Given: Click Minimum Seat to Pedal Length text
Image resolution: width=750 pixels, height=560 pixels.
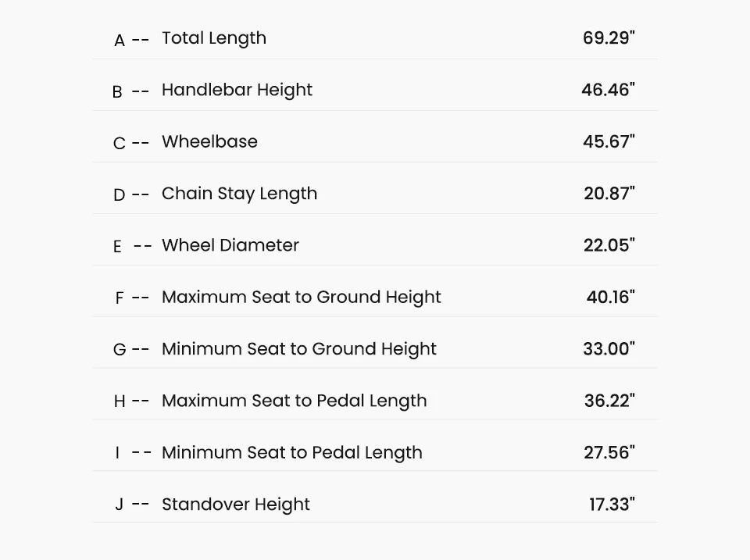Looking at the screenshot, I should 291,452.
